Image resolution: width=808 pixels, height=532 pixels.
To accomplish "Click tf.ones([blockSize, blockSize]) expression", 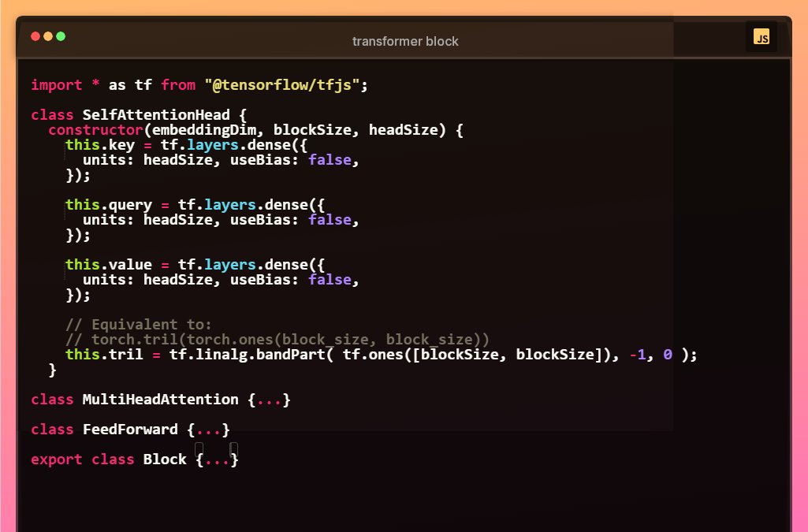I will 476,355.
